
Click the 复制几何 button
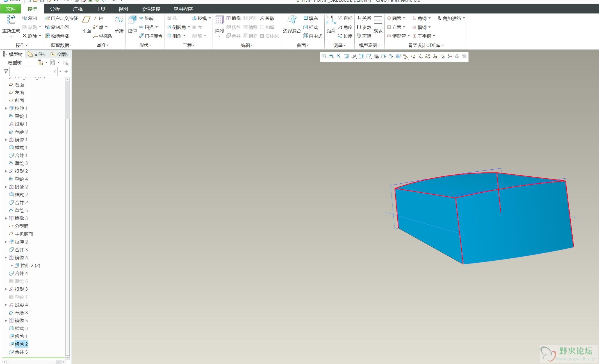57,27
